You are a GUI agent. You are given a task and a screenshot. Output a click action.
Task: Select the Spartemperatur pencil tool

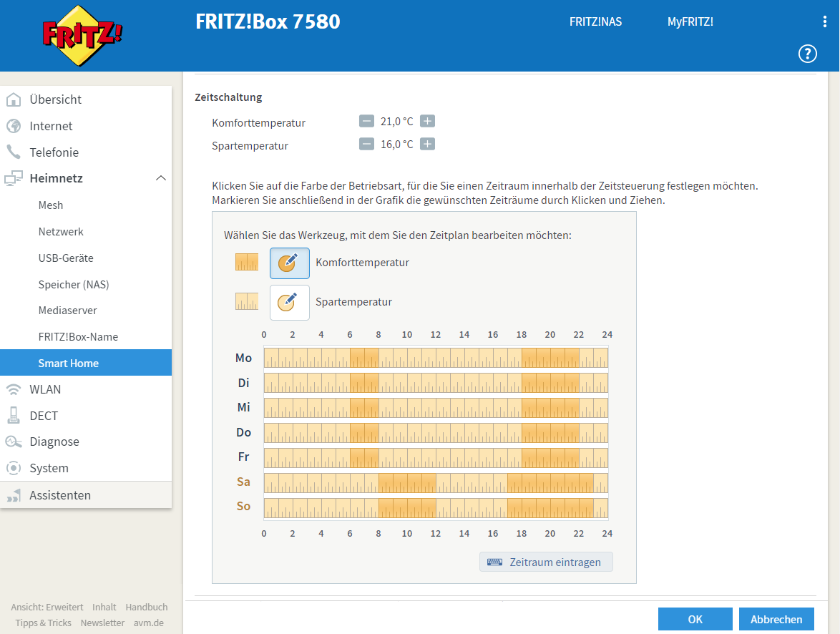click(x=289, y=302)
